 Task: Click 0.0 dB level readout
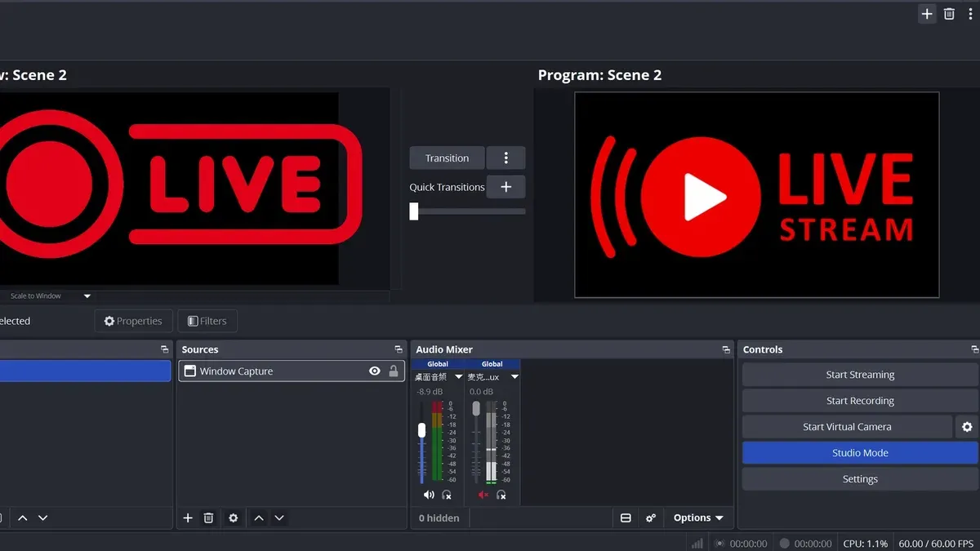[x=483, y=392]
